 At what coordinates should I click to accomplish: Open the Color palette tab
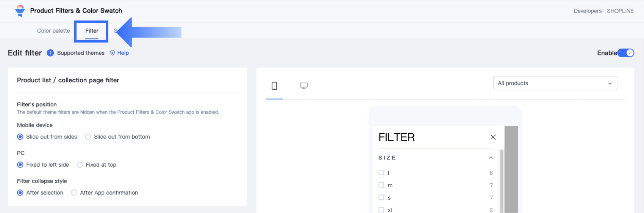(x=53, y=31)
